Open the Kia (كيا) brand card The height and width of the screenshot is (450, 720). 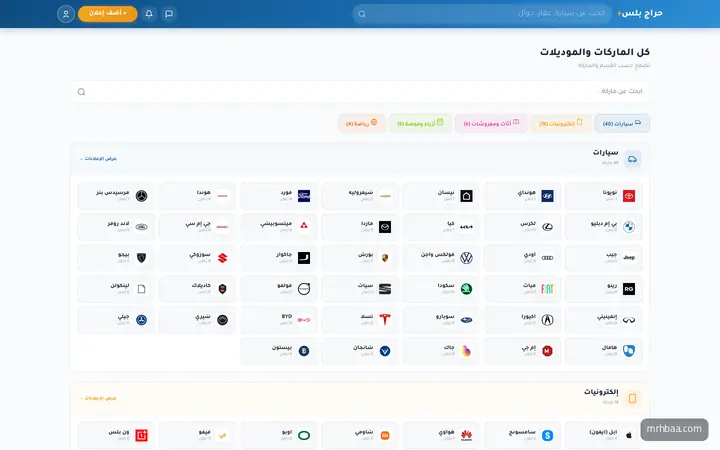pyautogui.click(x=441, y=227)
